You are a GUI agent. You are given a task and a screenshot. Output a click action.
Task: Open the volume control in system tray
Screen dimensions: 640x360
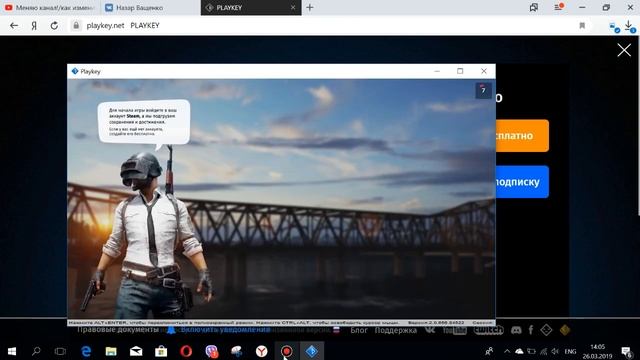(x=555, y=351)
